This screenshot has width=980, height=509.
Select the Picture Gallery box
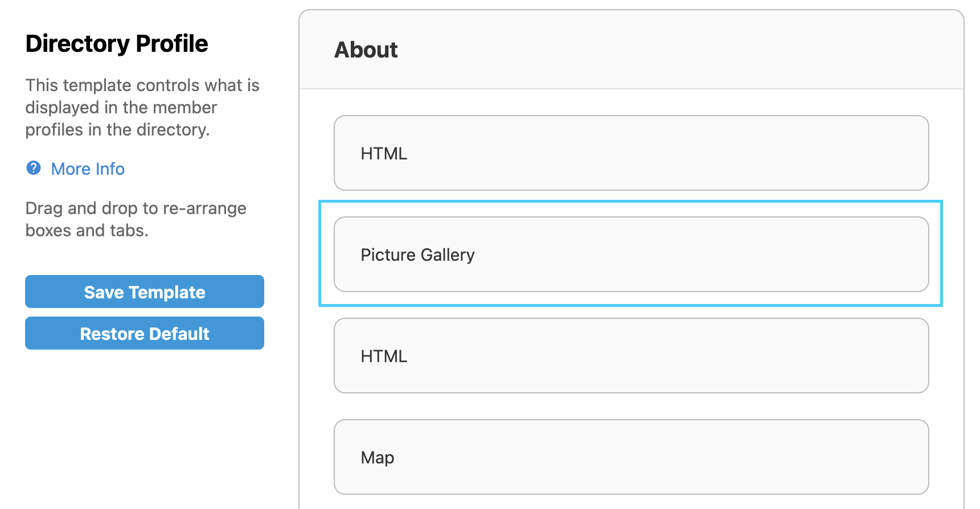pos(631,255)
